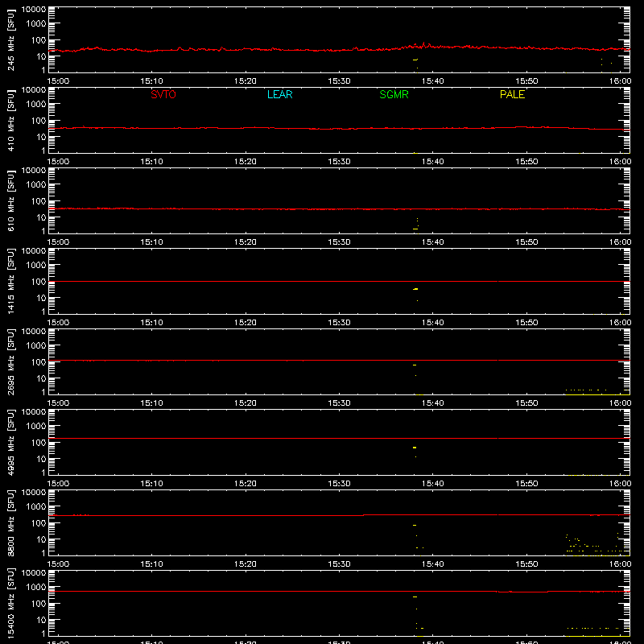
Task: Click 15:50 label under the 4995 MHz panel
Action: coord(526,484)
